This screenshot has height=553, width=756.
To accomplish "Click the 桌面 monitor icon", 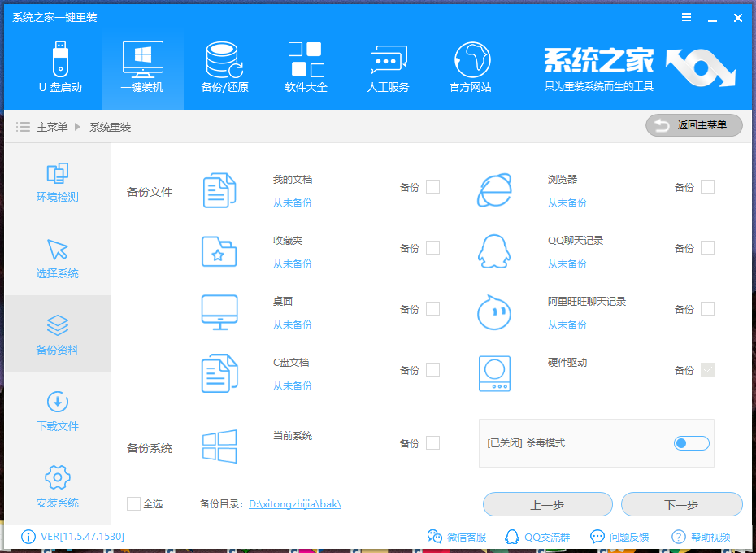I will coord(219,312).
